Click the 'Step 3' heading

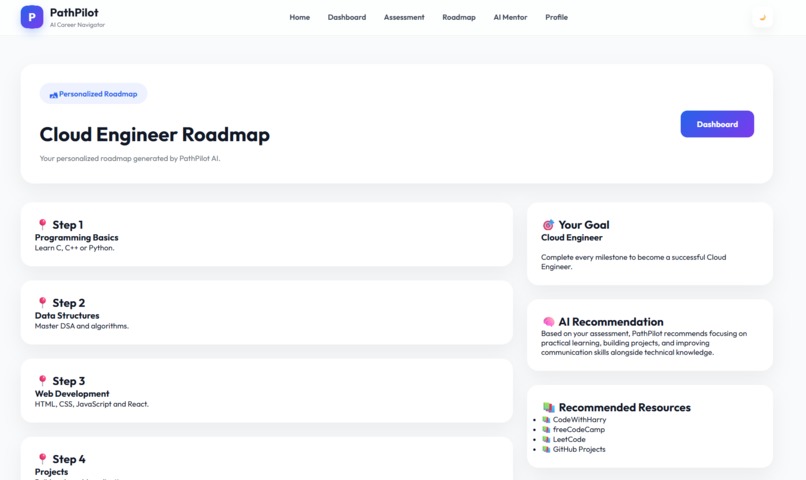pyautogui.click(x=68, y=381)
